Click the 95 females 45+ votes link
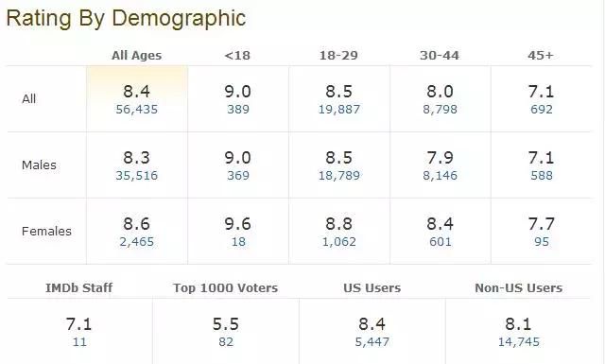The width and height of the screenshot is (605, 364). (x=542, y=242)
